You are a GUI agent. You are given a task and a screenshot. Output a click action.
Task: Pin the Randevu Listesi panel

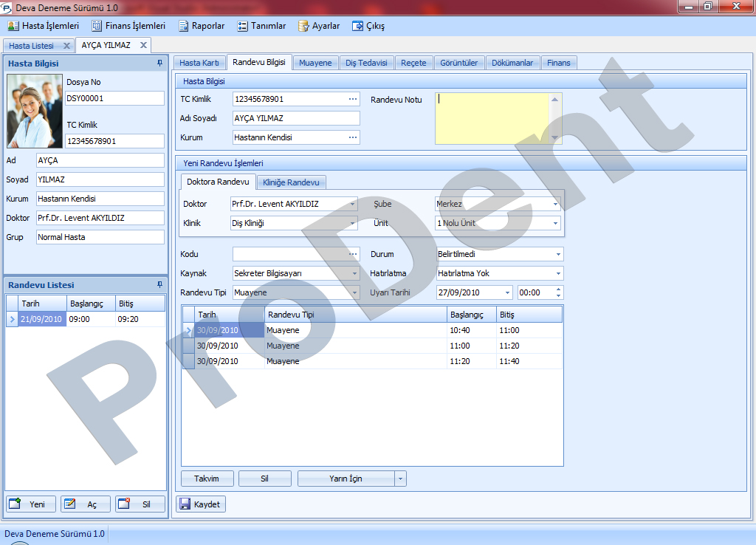(159, 284)
